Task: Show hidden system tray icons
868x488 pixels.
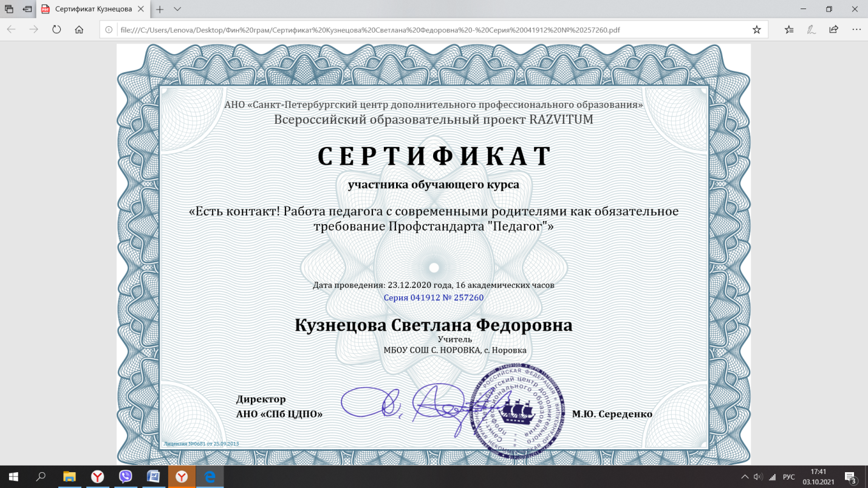Action: [745, 477]
